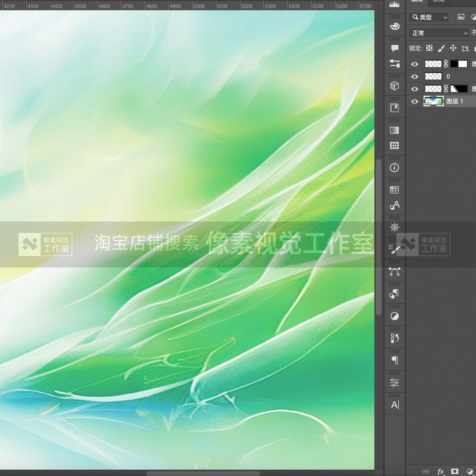
Task: Lock layer position move icon
Action: (x=453, y=48)
